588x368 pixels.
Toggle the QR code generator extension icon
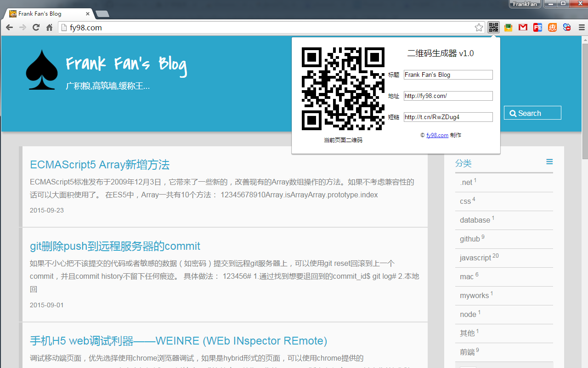pos(494,27)
